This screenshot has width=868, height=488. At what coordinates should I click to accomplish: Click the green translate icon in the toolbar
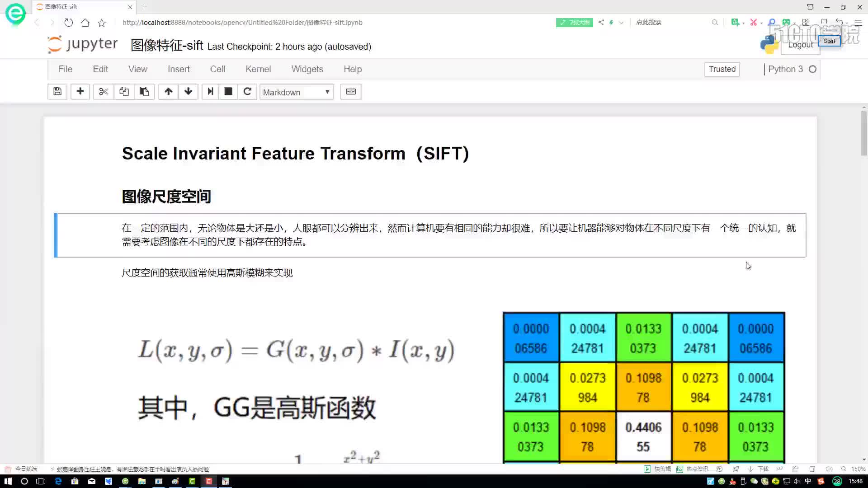(x=735, y=22)
